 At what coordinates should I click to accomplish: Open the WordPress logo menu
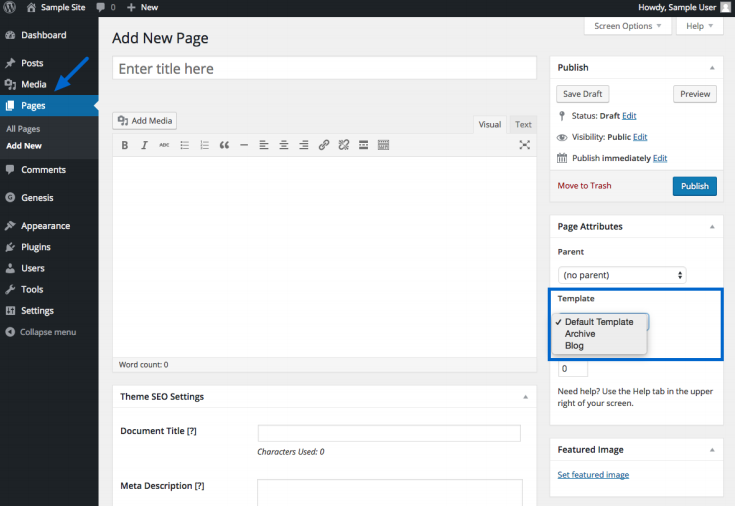click(8, 7)
